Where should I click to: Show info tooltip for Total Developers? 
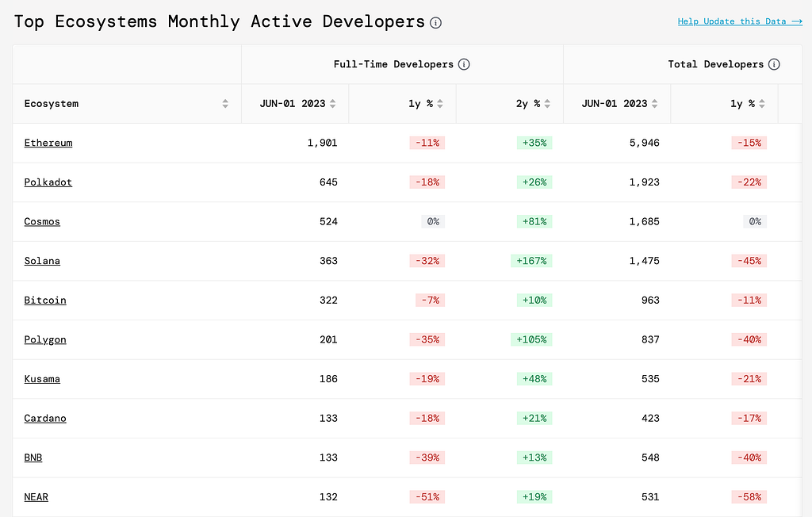pos(774,64)
